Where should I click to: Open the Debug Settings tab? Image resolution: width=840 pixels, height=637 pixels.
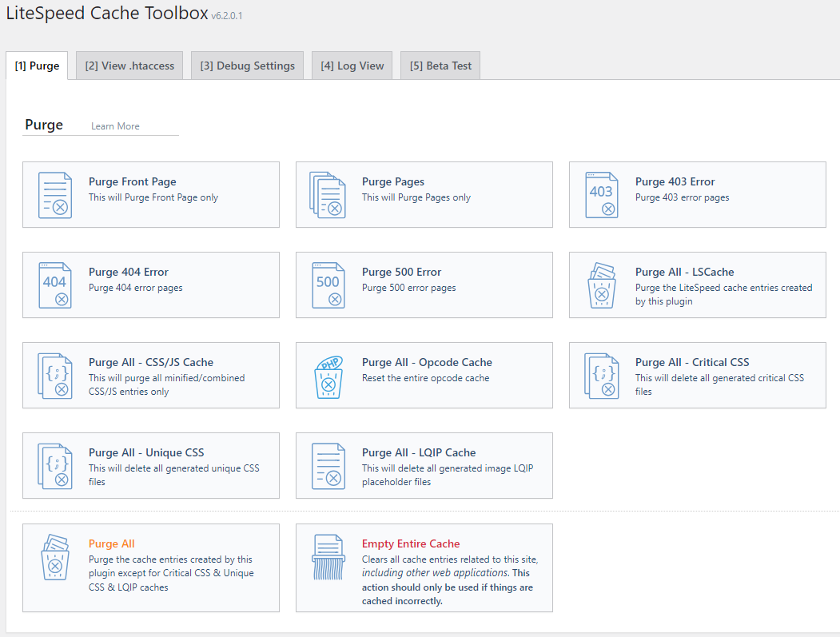248,66
